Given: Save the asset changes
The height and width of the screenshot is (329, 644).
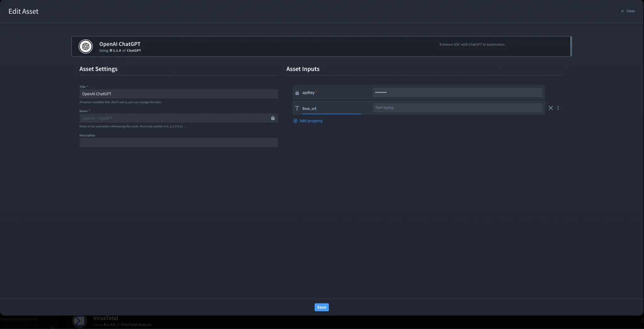Looking at the screenshot, I should (x=322, y=307).
